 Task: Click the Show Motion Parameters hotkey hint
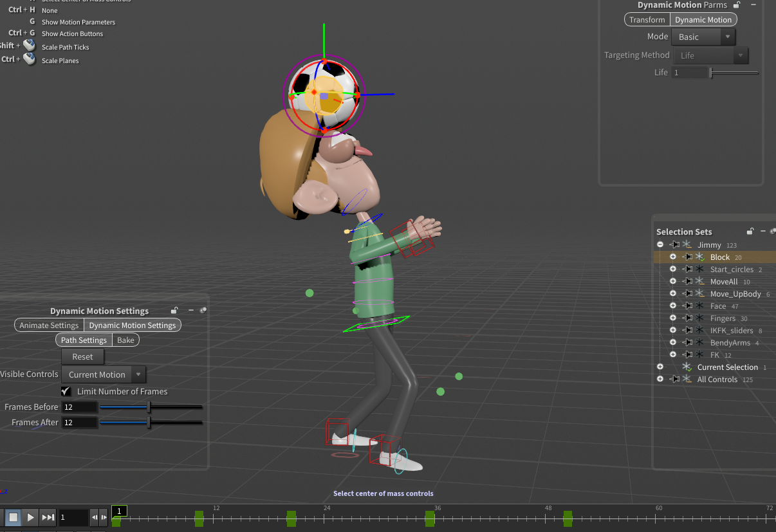coord(79,22)
